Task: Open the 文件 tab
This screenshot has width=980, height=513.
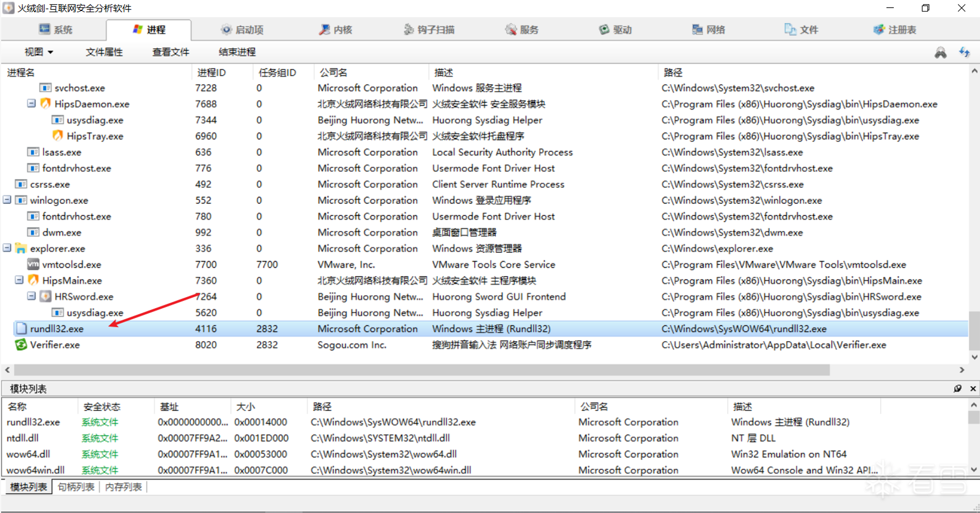Action: click(802, 30)
